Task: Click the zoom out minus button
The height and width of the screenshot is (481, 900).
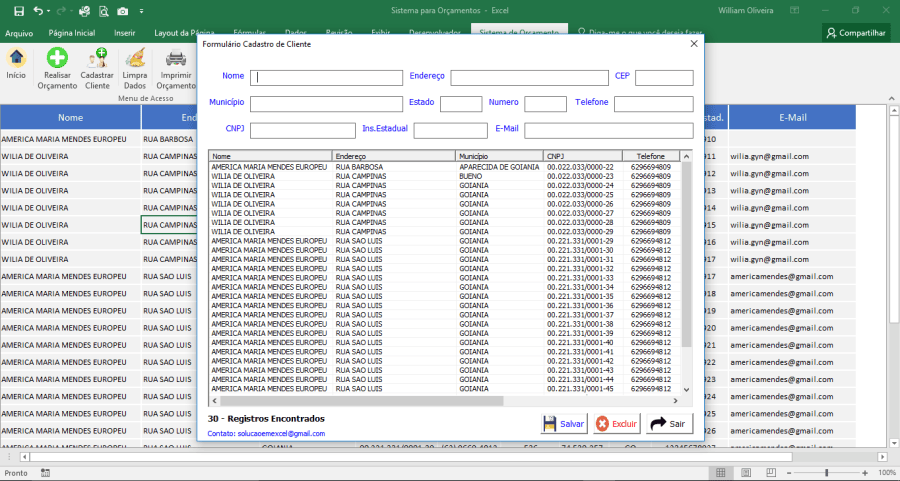Action: (789, 473)
